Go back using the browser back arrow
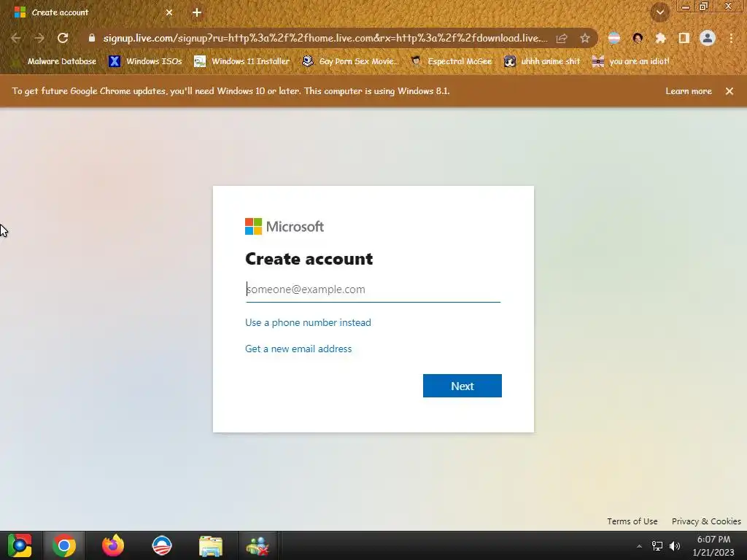This screenshot has height=560, width=747. (x=16, y=38)
